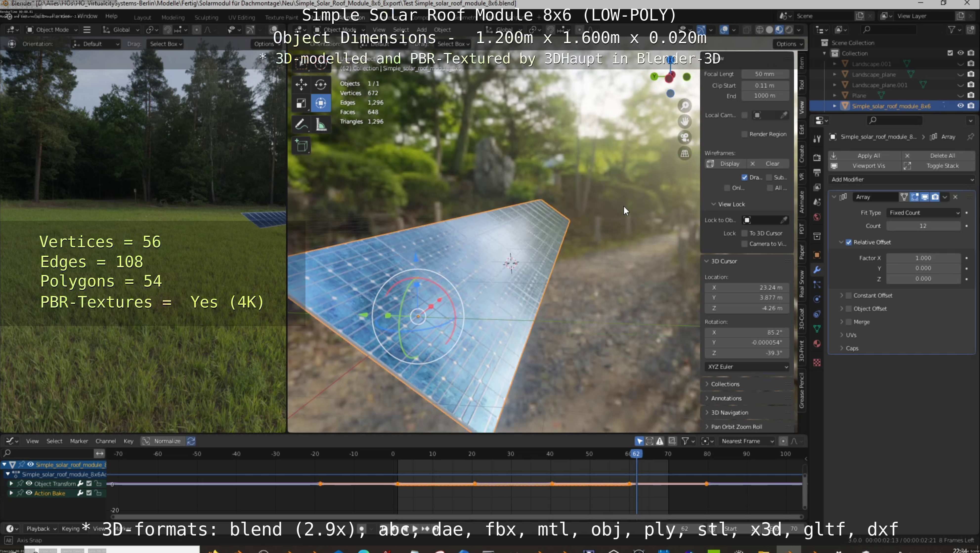Select Landscape_plane in the outliner

pos(874,75)
